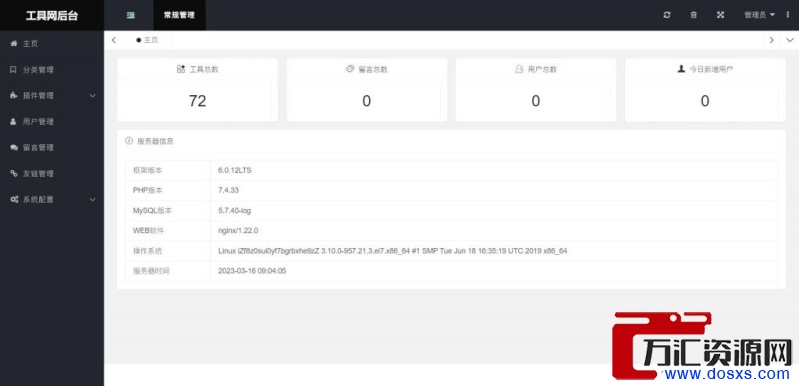Click the 框架版本 row label
Image resolution: width=799 pixels, height=386 pixels.
pyautogui.click(x=148, y=171)
